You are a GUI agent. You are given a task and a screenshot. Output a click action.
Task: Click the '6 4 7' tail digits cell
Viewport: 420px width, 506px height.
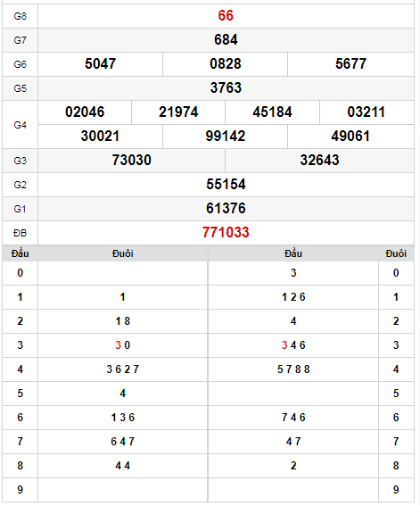click(x=123, y=442)
